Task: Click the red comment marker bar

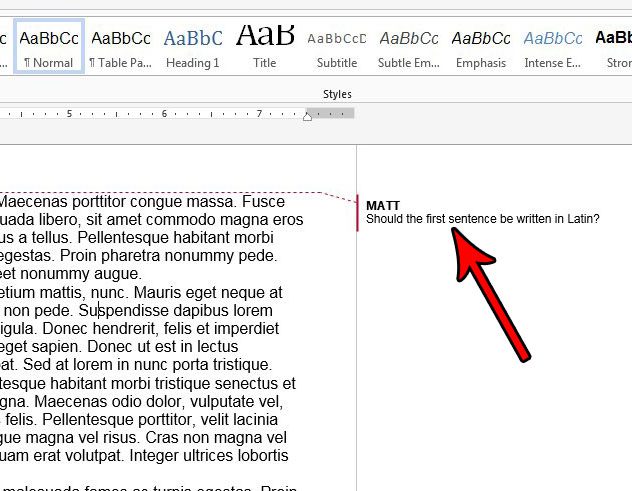Action: [358, 213]
